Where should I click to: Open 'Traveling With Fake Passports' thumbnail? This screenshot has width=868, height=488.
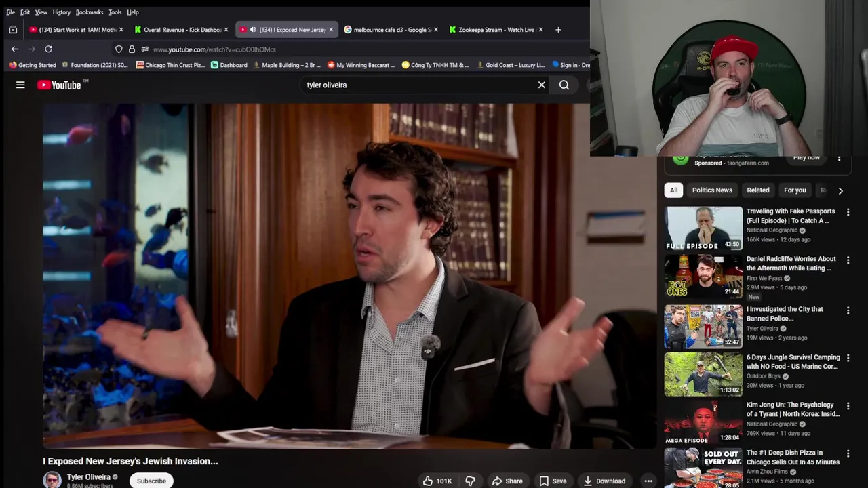click(x=703, y=228)
